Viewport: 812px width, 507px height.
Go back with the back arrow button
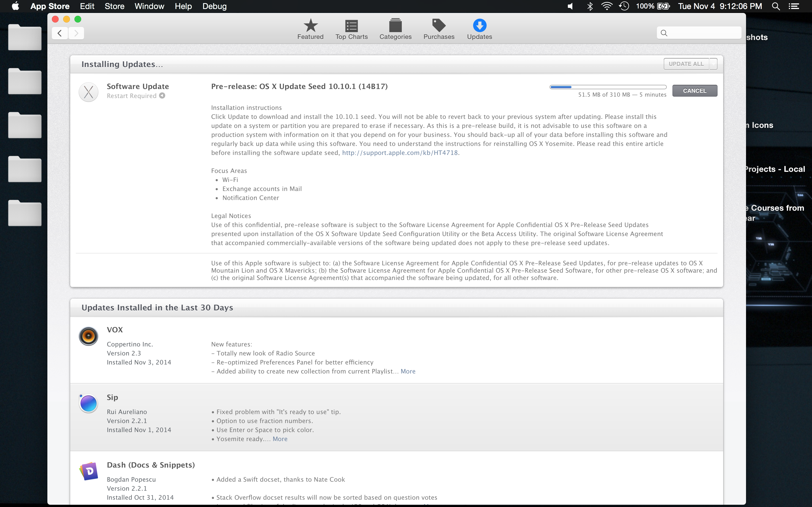pyautogui.click(x=60, y=33)
